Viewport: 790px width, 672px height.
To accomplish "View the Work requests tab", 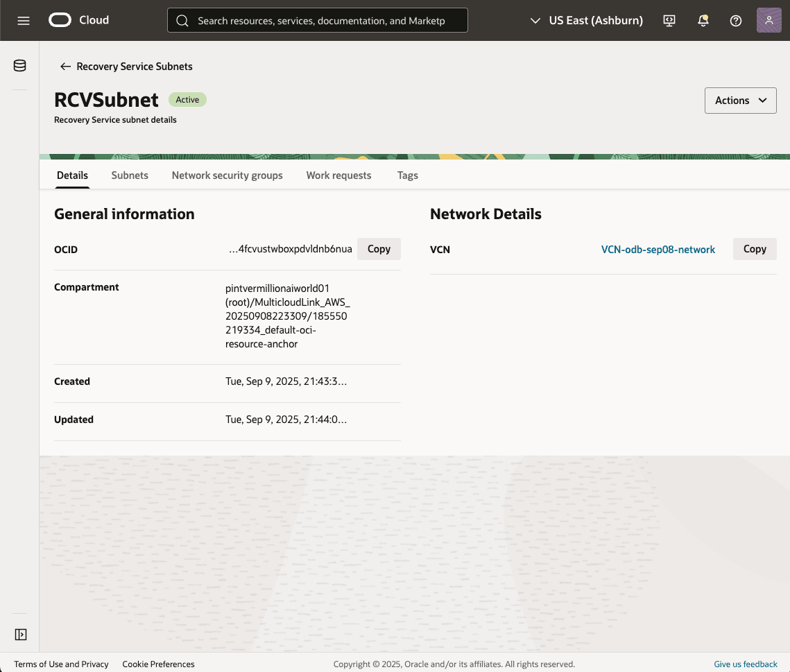I will click(338, 175).
